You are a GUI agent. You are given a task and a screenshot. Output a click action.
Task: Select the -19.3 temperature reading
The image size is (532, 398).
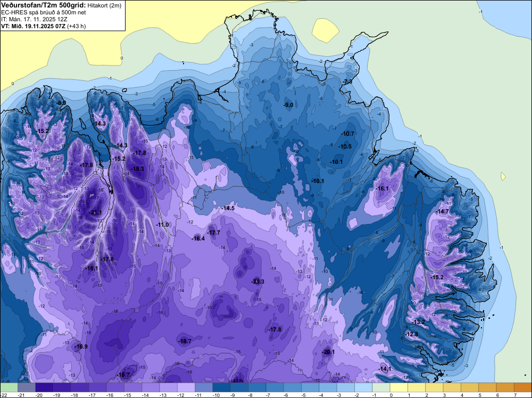pos(137,169)
